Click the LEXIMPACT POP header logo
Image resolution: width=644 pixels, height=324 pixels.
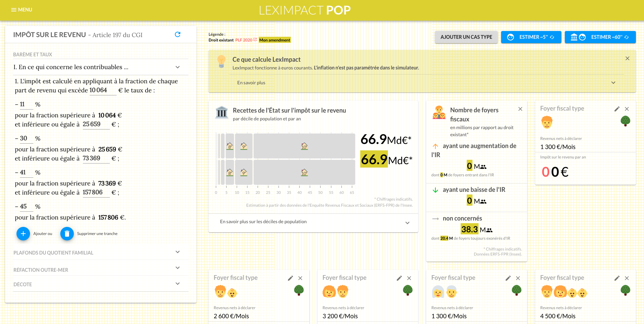click(305, 10)
